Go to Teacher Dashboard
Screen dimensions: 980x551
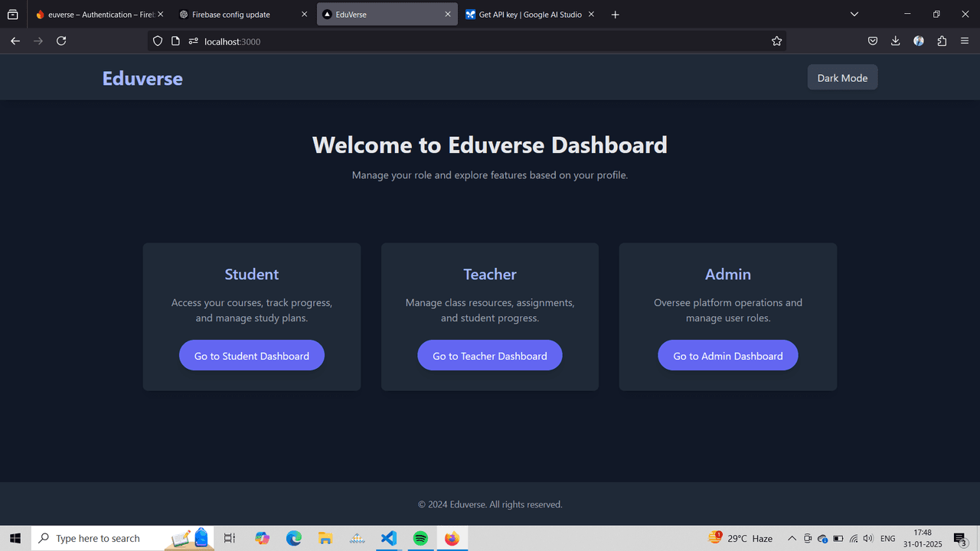pos(490,356)
